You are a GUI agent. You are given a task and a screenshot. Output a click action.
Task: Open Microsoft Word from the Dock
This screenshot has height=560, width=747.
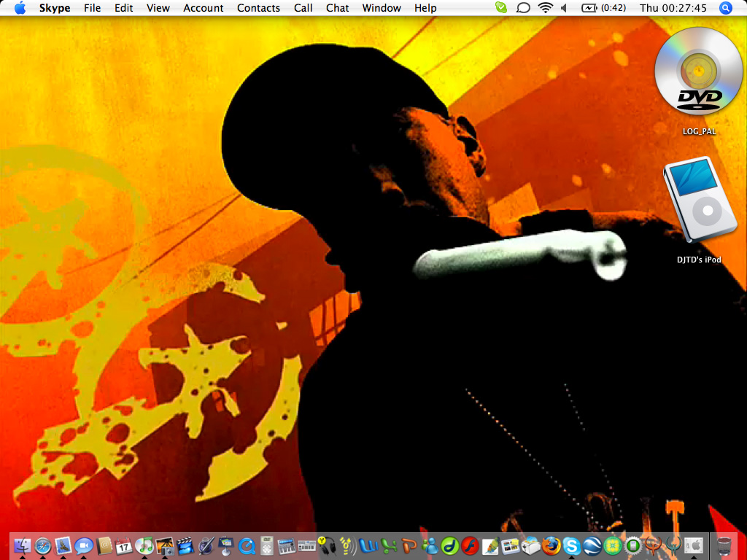point(368,545)
